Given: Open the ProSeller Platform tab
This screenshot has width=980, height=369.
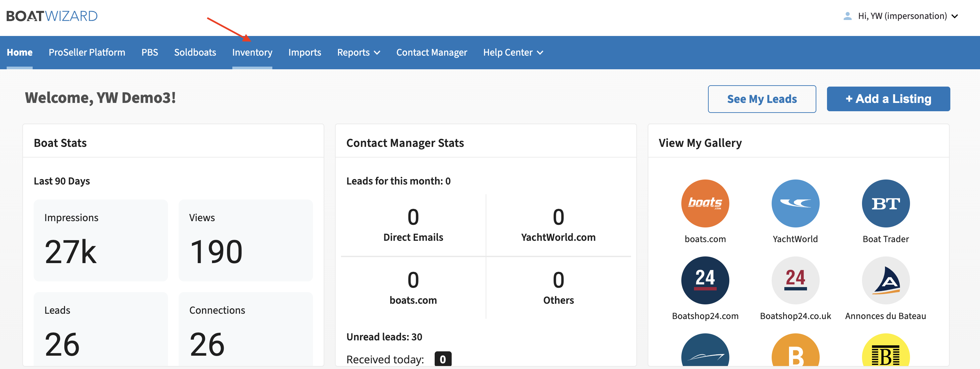Looking at the screenshot, I should click(87, 52).
